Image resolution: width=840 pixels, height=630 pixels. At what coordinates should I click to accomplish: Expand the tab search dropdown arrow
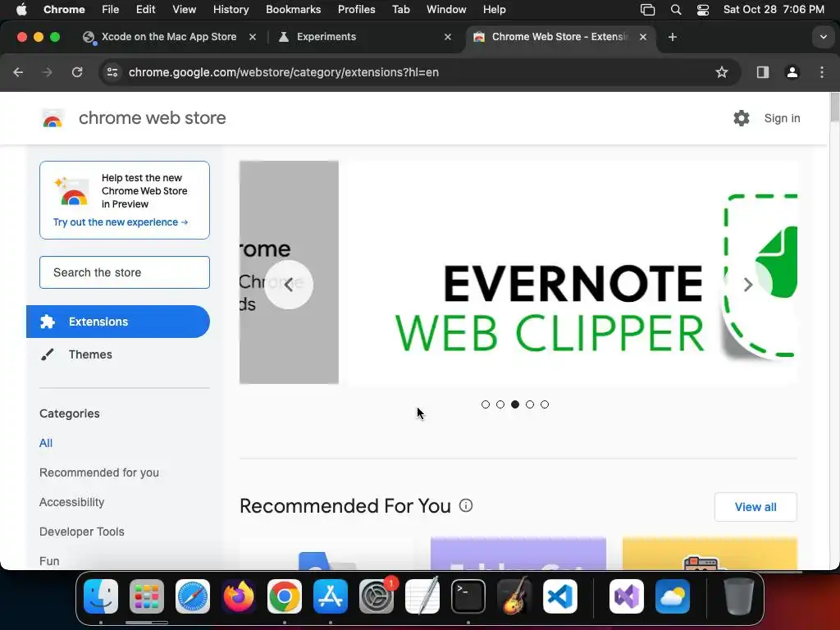tap(823, 37)
